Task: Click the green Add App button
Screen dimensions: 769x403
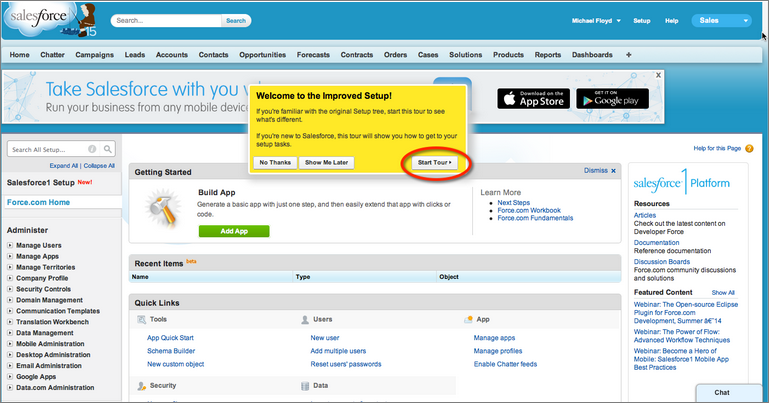Action: pos(234,231)
